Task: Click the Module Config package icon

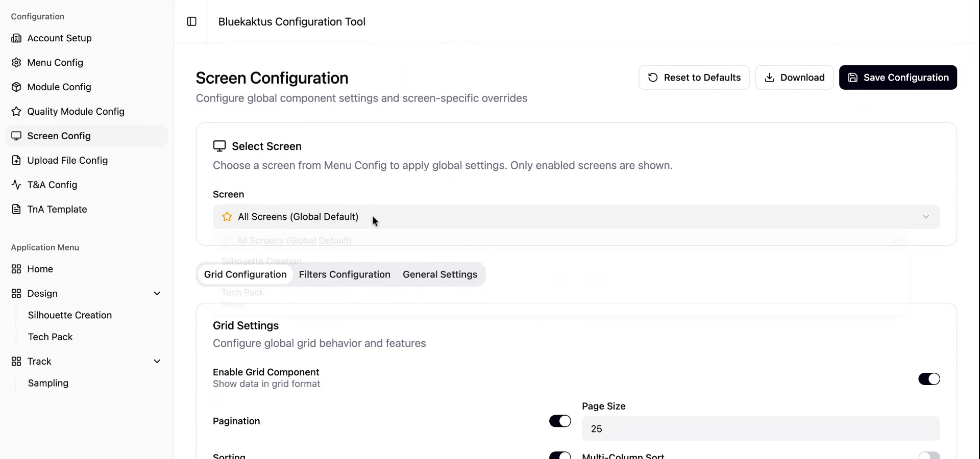Action: [17, 87]
